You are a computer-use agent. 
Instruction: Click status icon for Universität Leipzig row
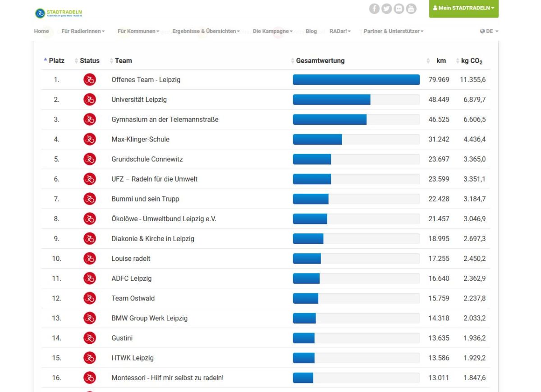click(90, 100)
